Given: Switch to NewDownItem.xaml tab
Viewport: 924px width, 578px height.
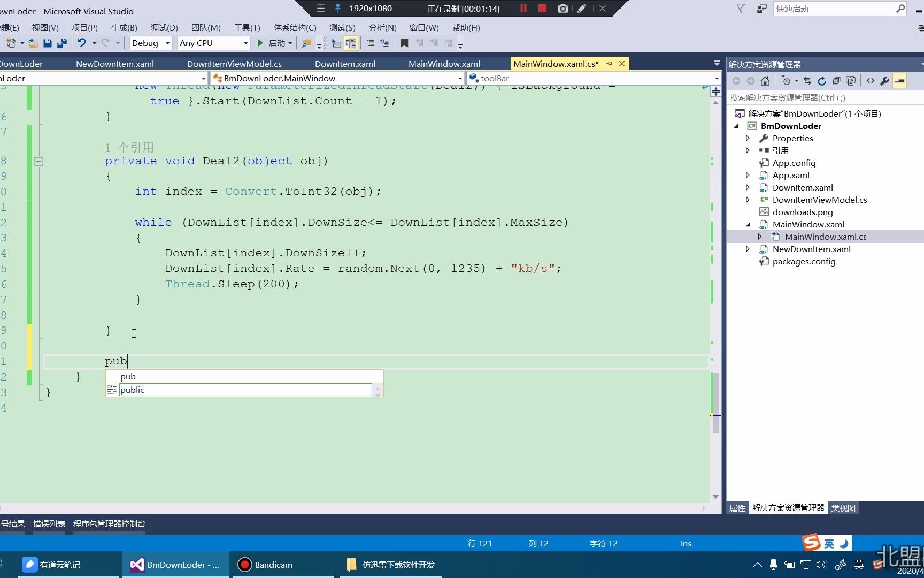Looking at the screenshot, I should tap(115, 64).
